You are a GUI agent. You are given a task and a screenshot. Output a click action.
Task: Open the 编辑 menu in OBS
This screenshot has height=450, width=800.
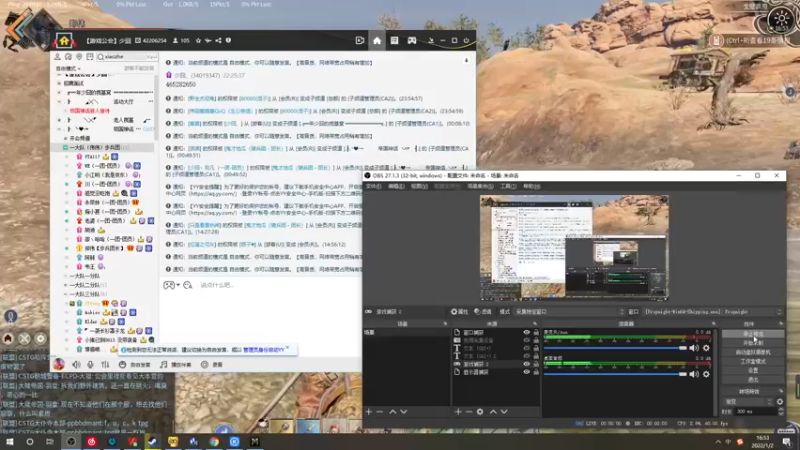(396, 186)
